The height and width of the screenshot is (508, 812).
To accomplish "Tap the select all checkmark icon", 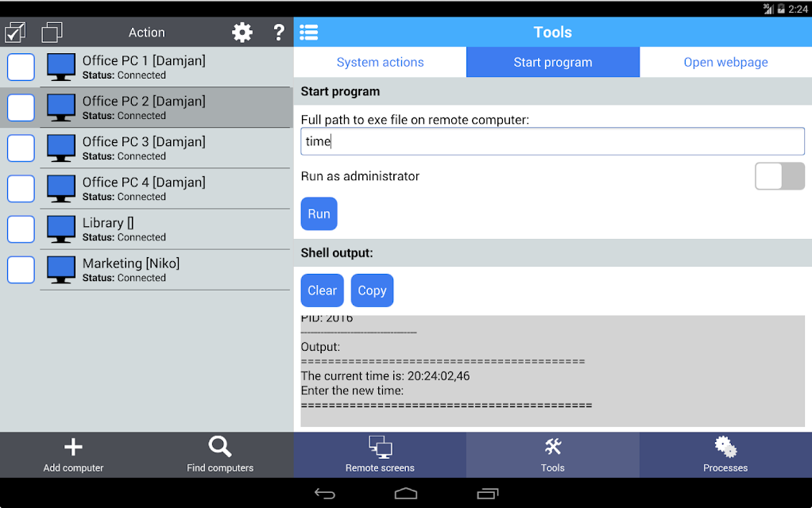I will [16, 32].
